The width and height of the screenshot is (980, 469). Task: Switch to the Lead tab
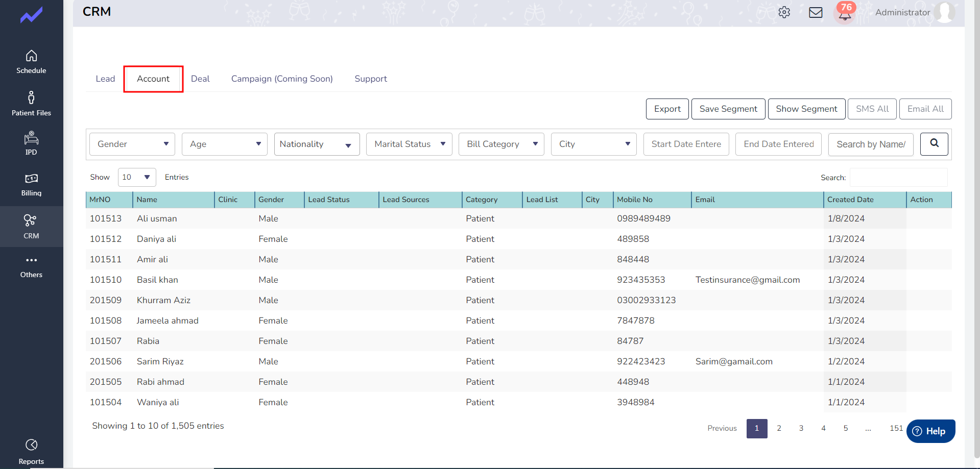(105, 79)
